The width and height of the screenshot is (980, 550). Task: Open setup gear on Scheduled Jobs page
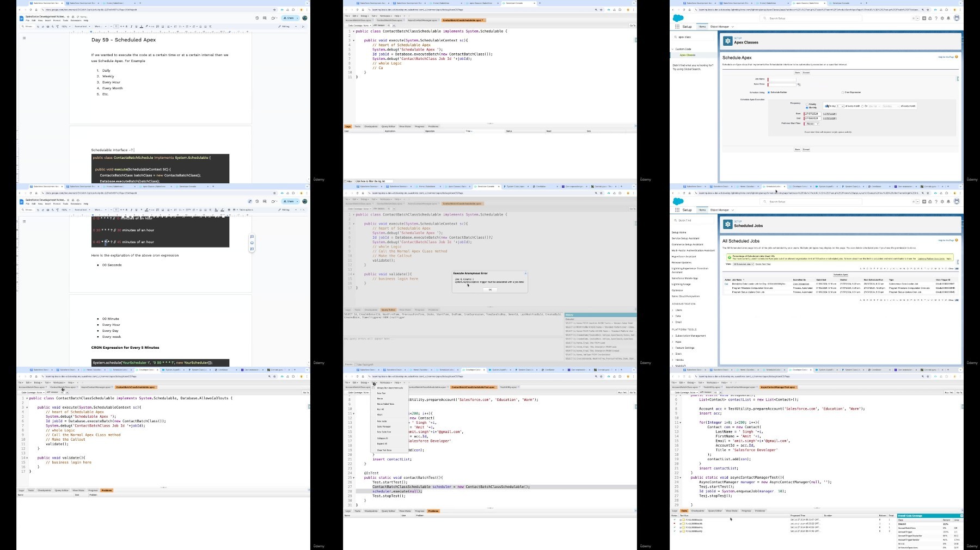[x=942, y=202]
